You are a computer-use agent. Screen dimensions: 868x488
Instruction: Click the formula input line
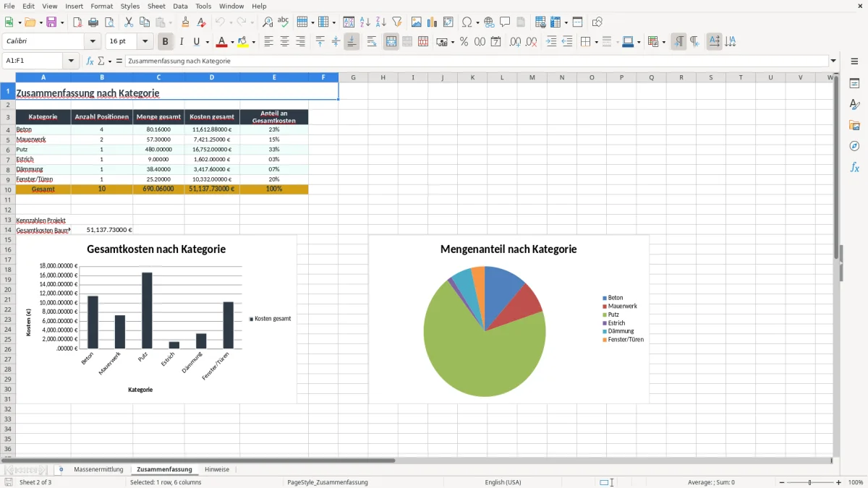pos(477,61)
